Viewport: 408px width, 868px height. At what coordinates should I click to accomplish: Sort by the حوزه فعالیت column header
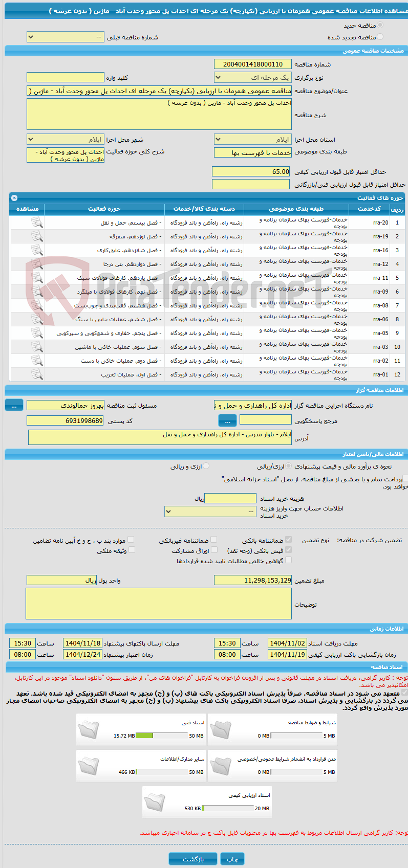pos(104,209)
